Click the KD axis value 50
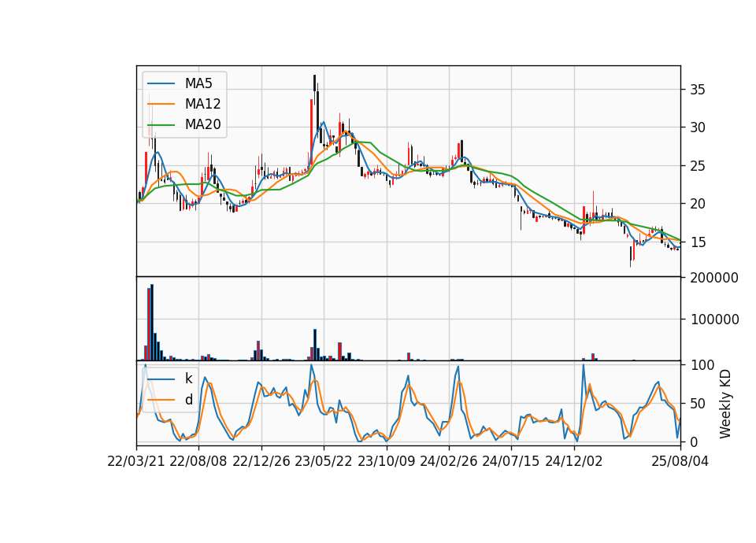This screenshot has height=543, width=756. point(698,404)
